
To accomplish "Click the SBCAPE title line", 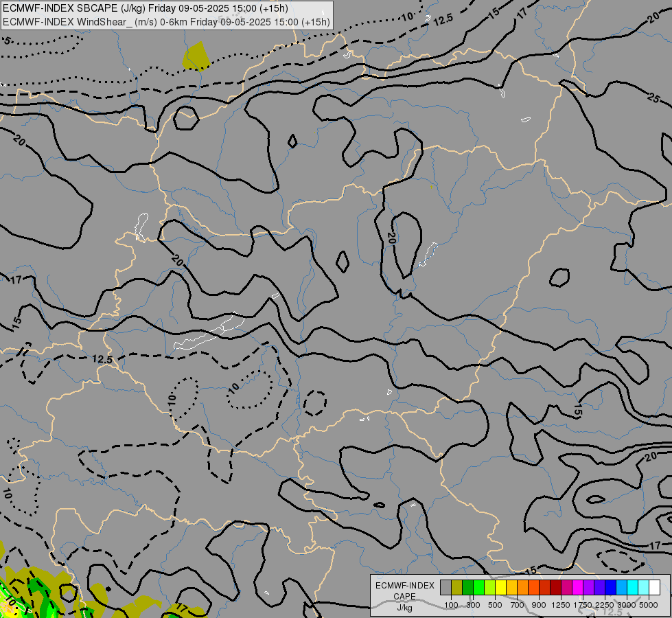I will coord(146,8).
